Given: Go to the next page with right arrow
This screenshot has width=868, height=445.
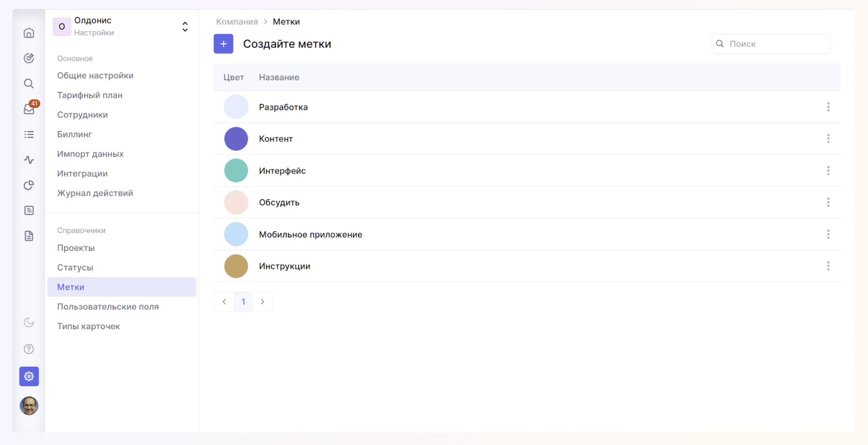Looking at the screenshot, I should tap(262, 302).
